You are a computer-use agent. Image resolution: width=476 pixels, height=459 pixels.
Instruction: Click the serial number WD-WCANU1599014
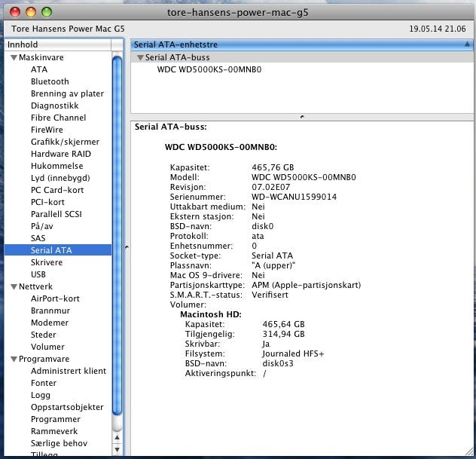click(x=294, y=197)
